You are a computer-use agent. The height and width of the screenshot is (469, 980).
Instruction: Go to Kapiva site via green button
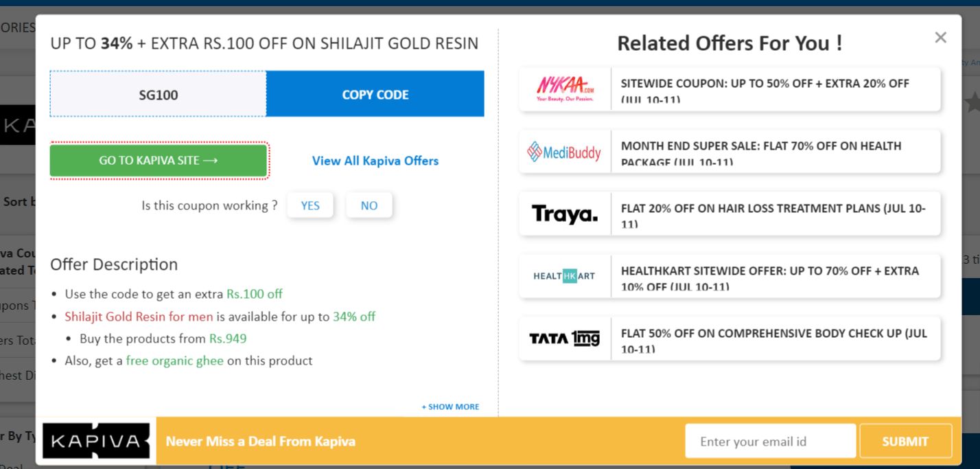pyautogui.click(x=159, y=161)
